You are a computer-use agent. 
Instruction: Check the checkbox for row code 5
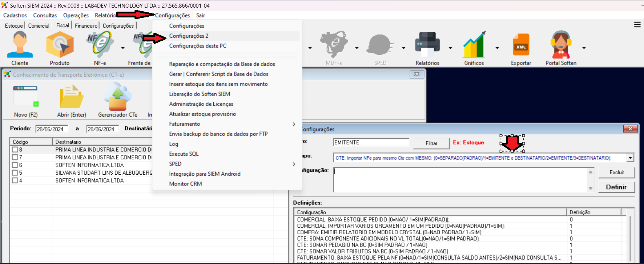point(15,172)
